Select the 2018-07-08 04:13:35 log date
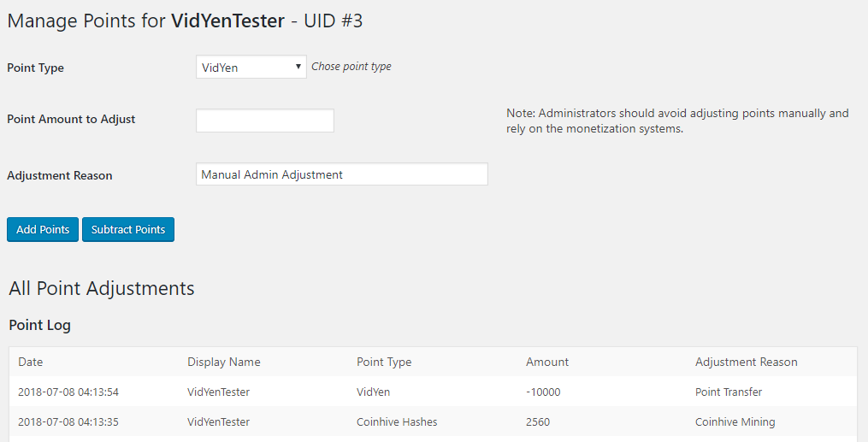The width and height of the screenshot is (868, 442). [68, 421]
